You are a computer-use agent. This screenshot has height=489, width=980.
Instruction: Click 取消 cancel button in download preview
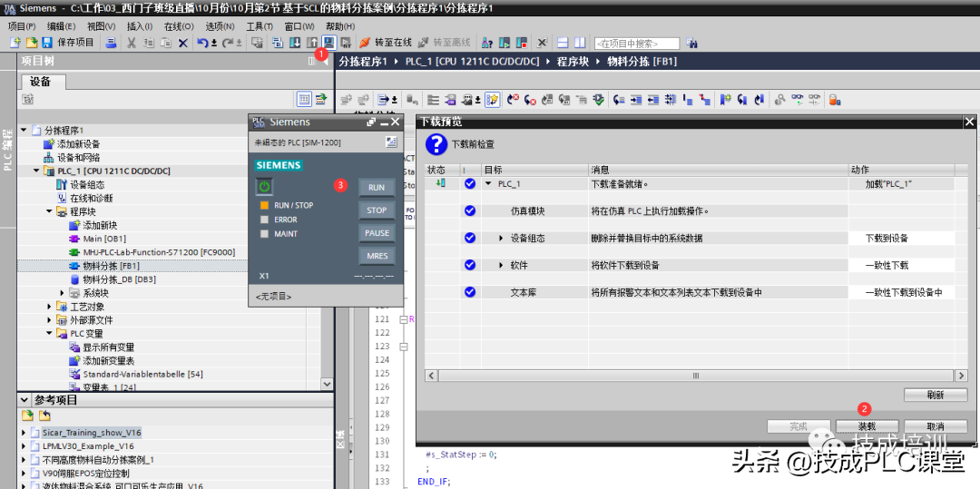click(x=935, y=426)
